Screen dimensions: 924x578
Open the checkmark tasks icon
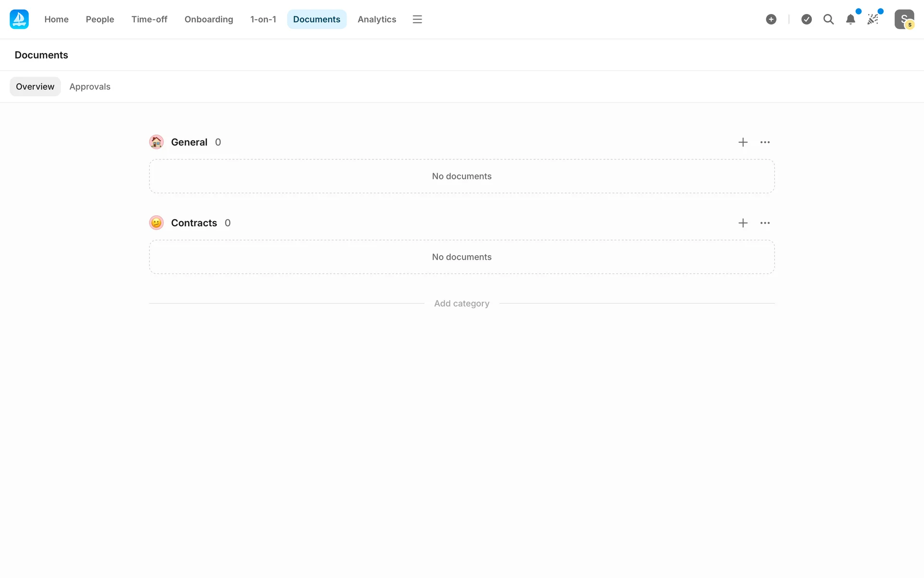(x=807, y=19)
